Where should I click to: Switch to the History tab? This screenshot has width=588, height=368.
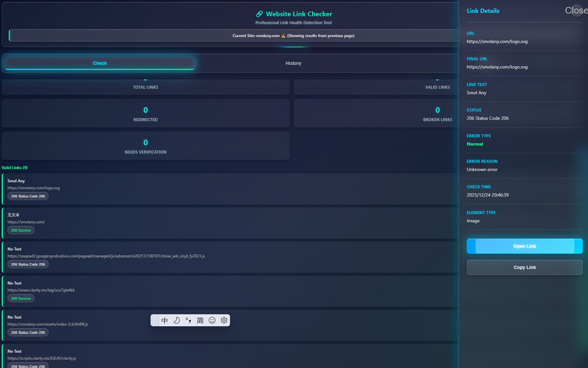point(293,63)
